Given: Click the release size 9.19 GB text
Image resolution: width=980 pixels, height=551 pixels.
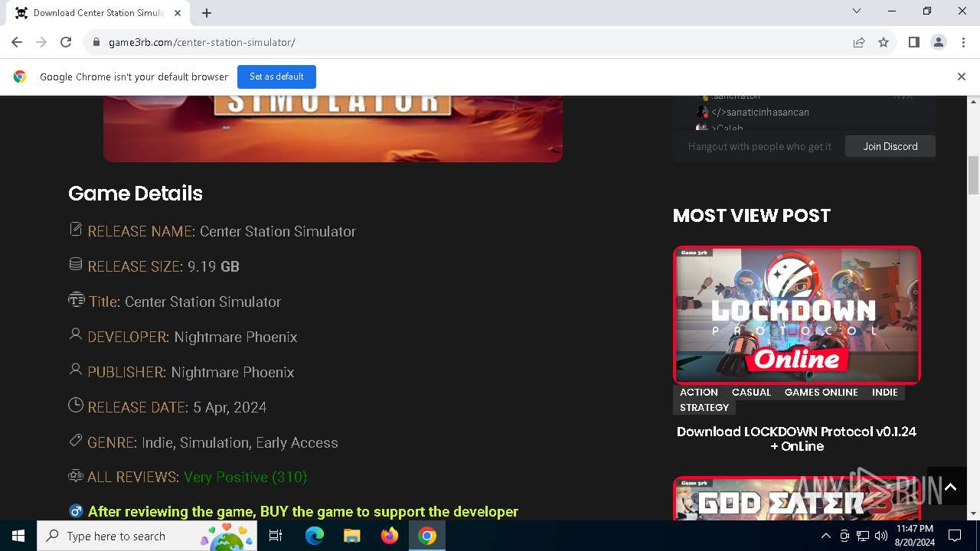Looking at the screenshot, I should [214, 266].
